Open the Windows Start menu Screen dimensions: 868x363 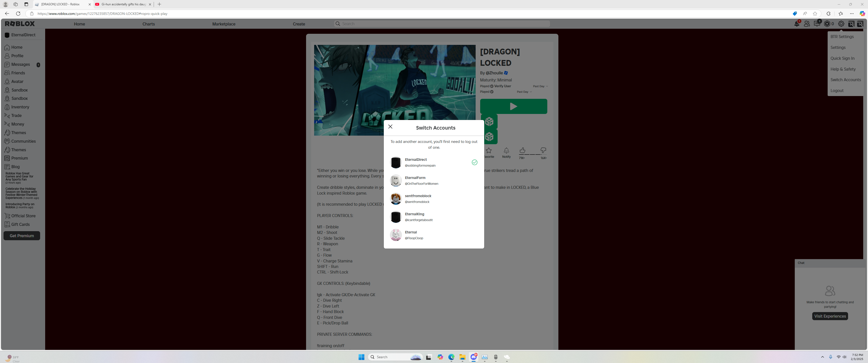pyautogui.click(x=361, y=357)
